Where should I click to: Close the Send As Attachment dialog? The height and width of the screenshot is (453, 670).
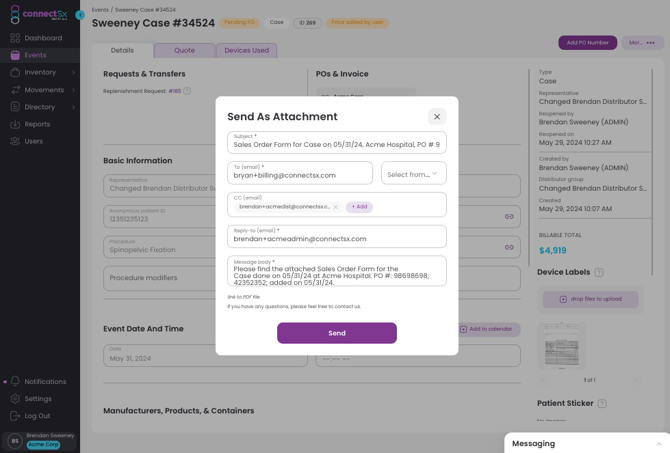pyautogui.click(x=437, y=117)
